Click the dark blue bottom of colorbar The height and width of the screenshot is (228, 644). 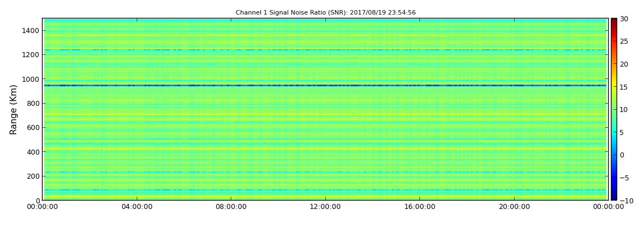pos(614,198)
